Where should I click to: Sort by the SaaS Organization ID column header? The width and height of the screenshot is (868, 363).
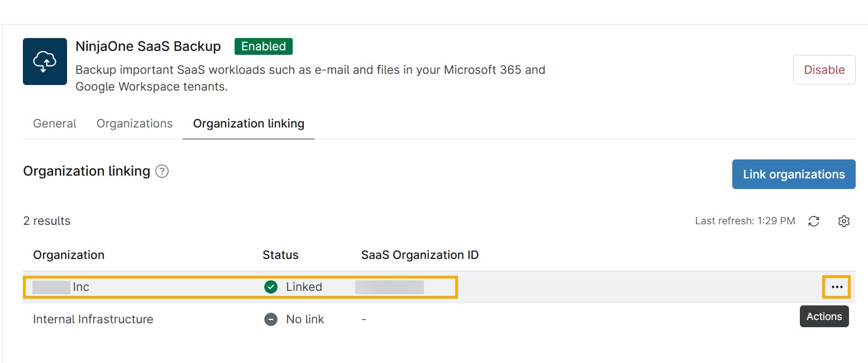coord(419,254)
